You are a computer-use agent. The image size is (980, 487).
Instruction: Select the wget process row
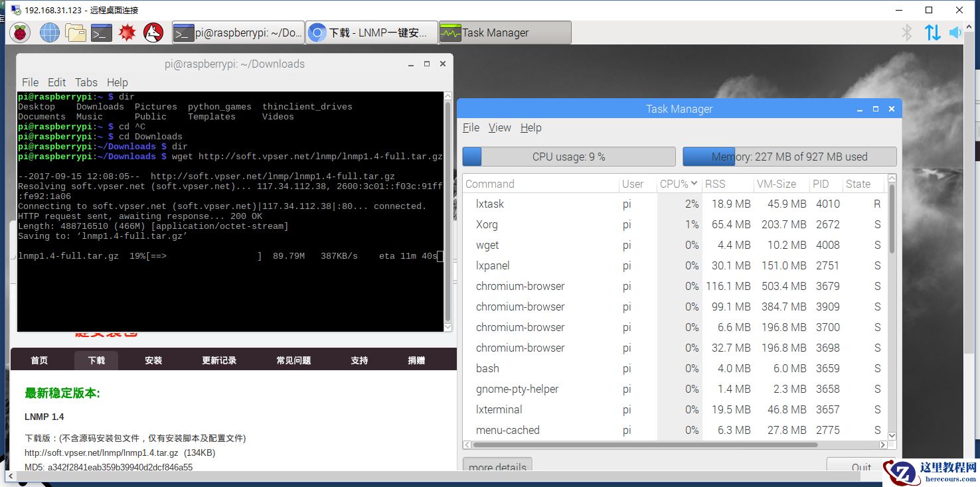(x=674, y=245)
